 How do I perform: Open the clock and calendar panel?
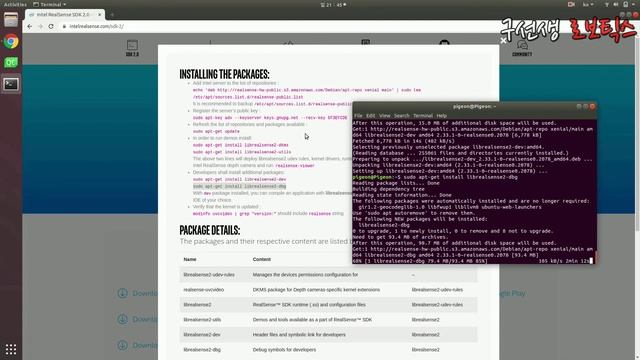(333, 4)
